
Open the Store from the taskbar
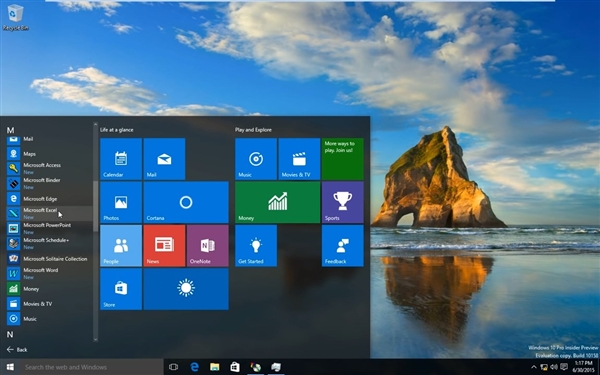[x=235, y=367]
